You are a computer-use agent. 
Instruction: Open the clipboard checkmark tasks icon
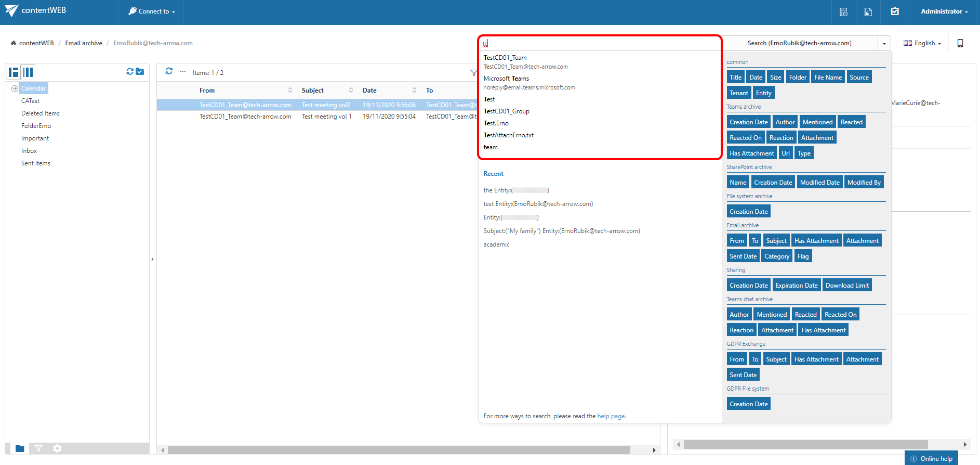[x=894, y=11]
